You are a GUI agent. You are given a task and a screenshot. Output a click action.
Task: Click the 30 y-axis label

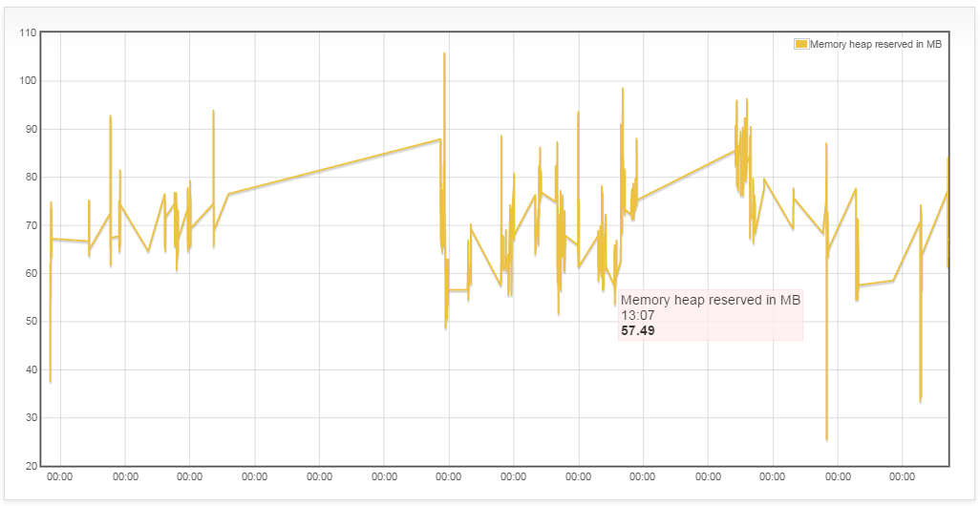click(x=31, y=417)
